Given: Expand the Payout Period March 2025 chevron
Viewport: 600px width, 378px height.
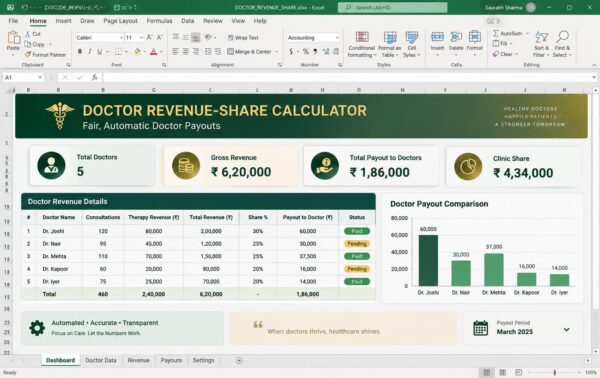Looking at the screenshot, I should pos(566,329).
